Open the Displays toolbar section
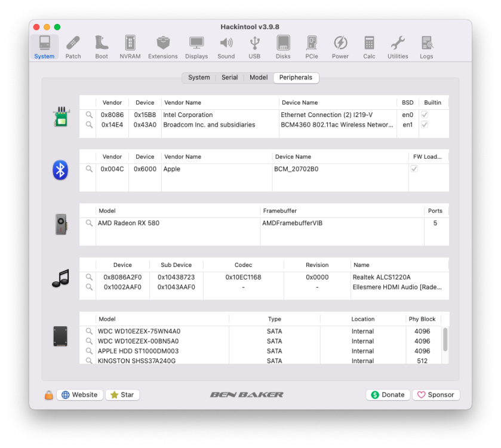The height and width of the screenshot is (448, 501). 196,47
